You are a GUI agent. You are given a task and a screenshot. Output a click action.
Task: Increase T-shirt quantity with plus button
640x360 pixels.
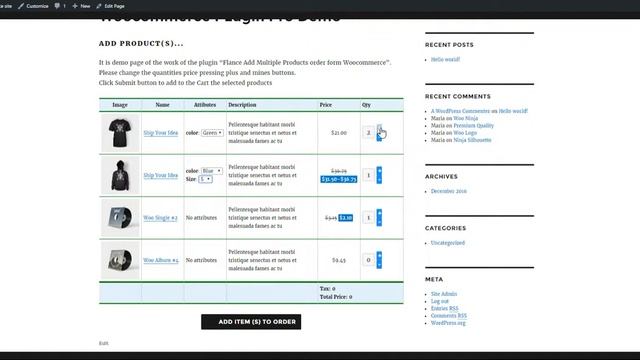(379, 128)
